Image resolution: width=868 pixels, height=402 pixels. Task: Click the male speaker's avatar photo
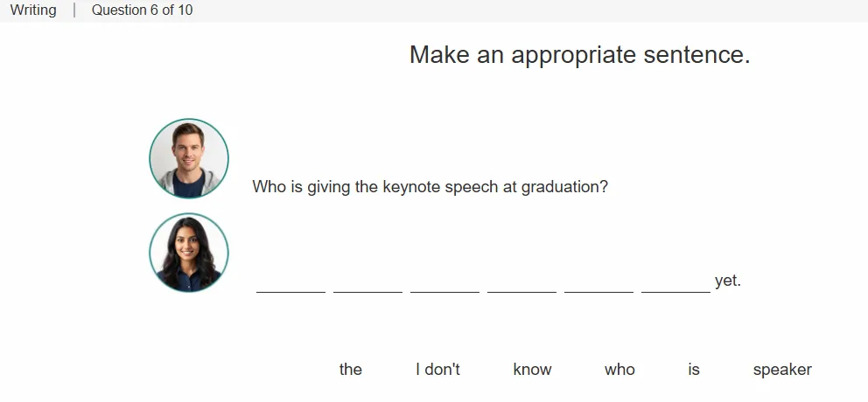pyautogui.click(x=189, y=158)
